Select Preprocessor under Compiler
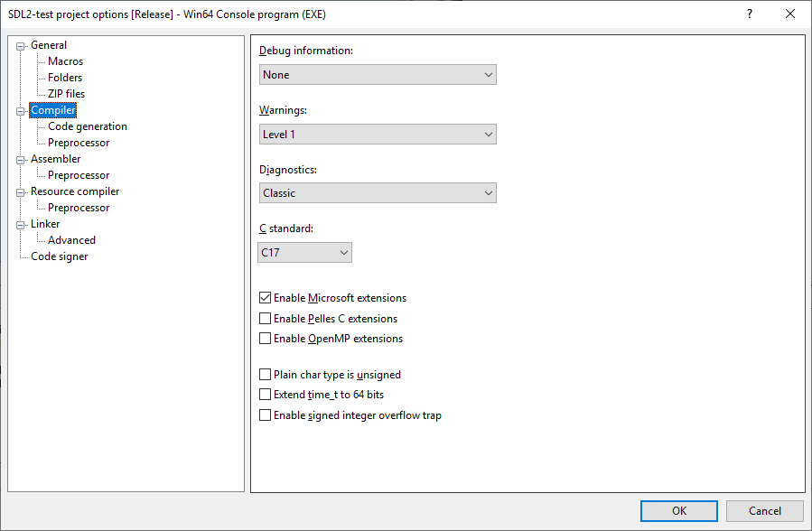Viewport: 812px width, 531px height. 79,143
